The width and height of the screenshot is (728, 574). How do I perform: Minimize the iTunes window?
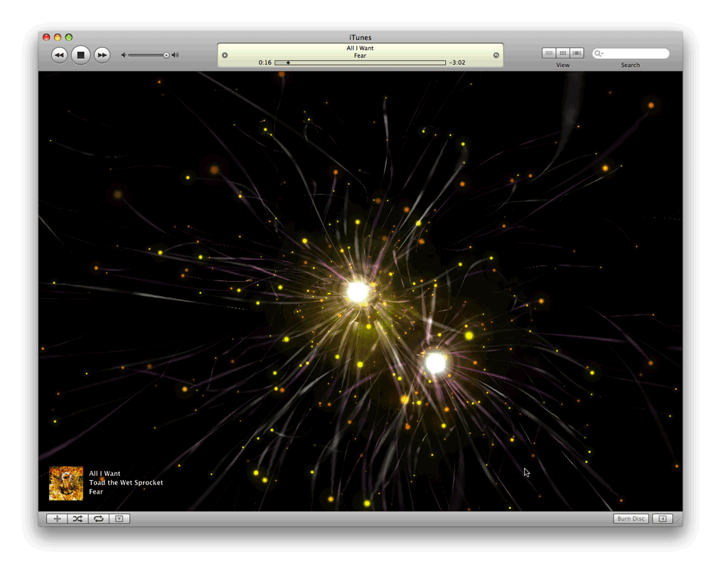click(58, 37)
